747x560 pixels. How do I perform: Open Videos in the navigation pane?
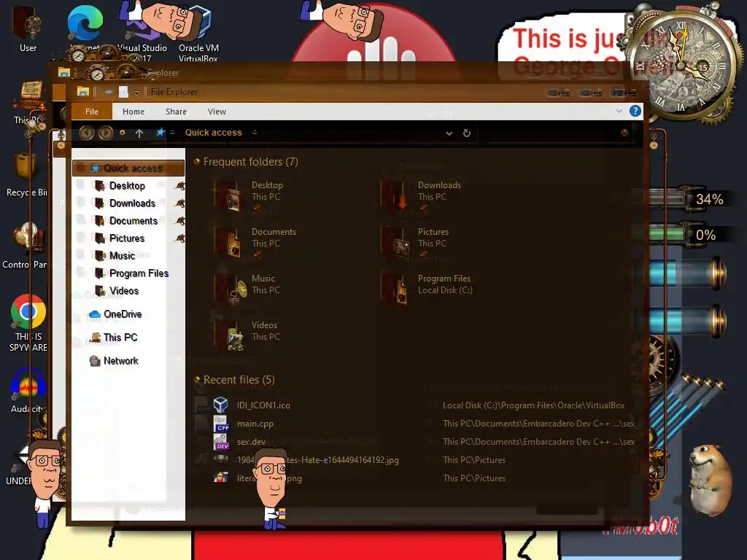pyautogui.click(x=124, y=290)
